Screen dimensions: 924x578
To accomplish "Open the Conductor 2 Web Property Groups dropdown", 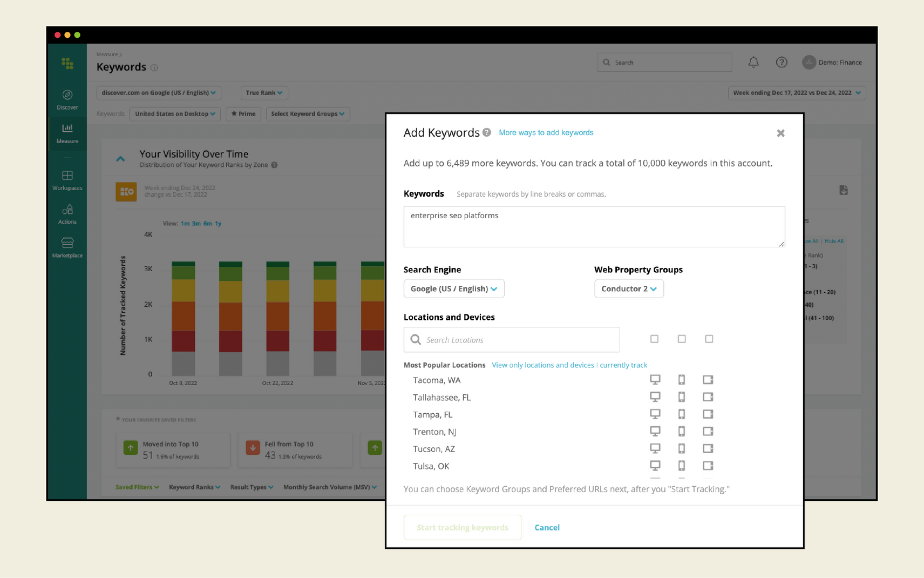I will 629,288.
